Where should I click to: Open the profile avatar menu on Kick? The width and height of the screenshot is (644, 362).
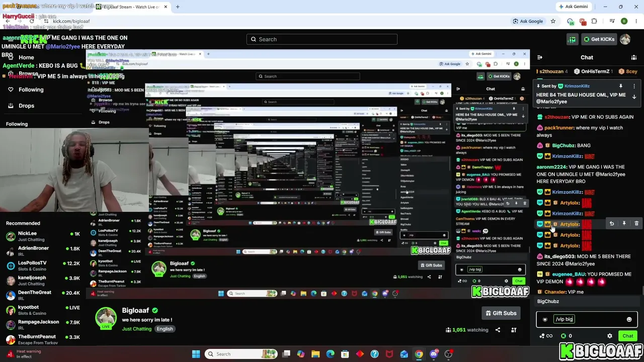click(625, 39)
